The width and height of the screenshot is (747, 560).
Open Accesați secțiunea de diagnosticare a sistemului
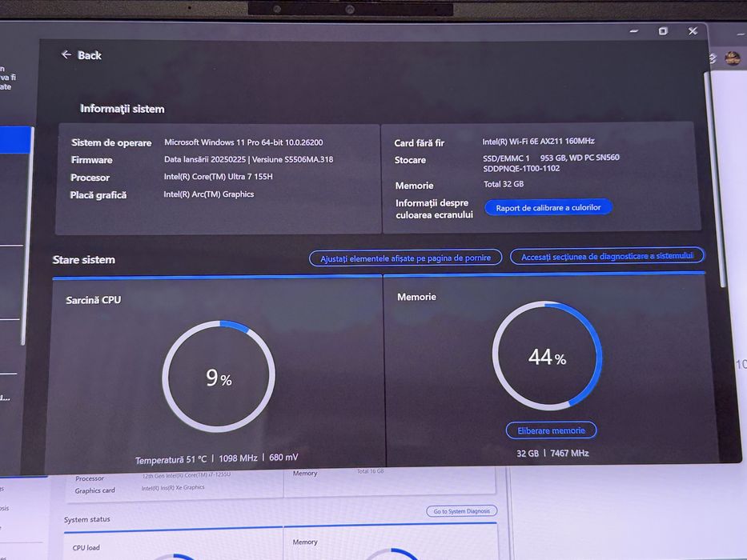coord(606,256)
